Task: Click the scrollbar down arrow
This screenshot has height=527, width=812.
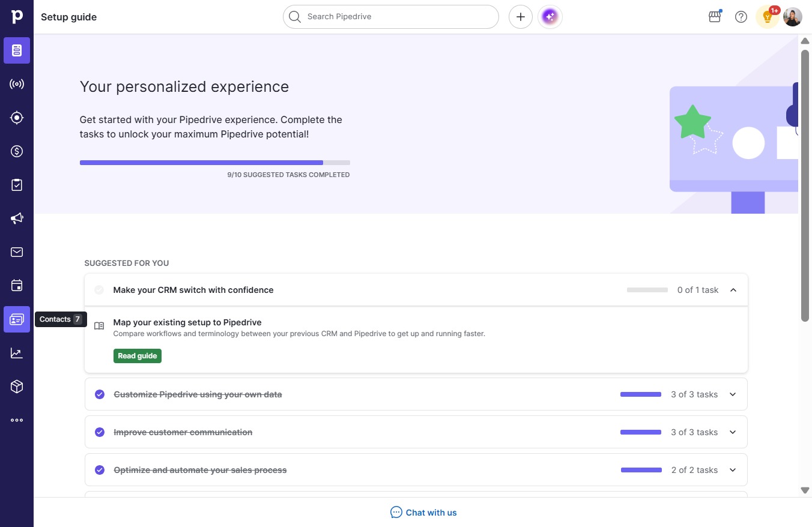Action: [805, 490]
